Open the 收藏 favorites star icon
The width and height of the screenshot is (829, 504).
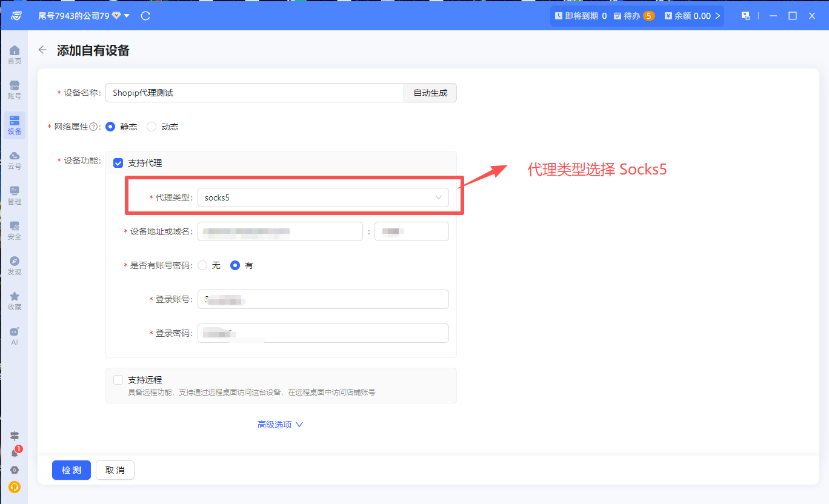15,301
